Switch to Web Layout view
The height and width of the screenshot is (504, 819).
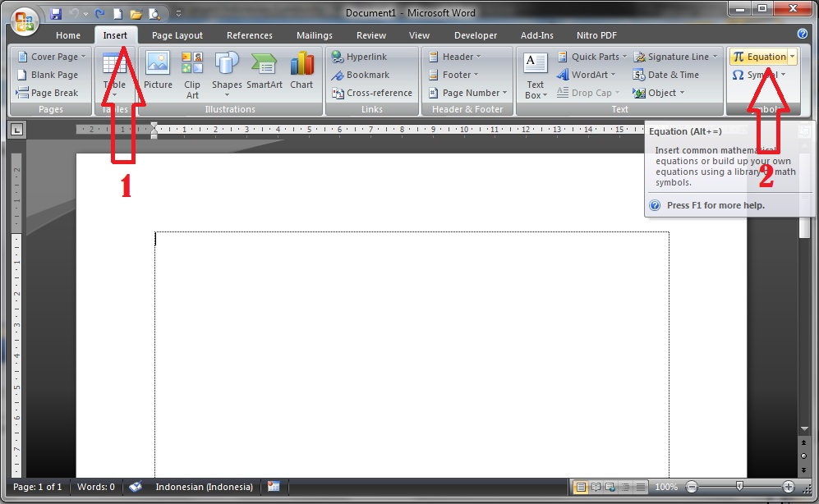point(610,488)
